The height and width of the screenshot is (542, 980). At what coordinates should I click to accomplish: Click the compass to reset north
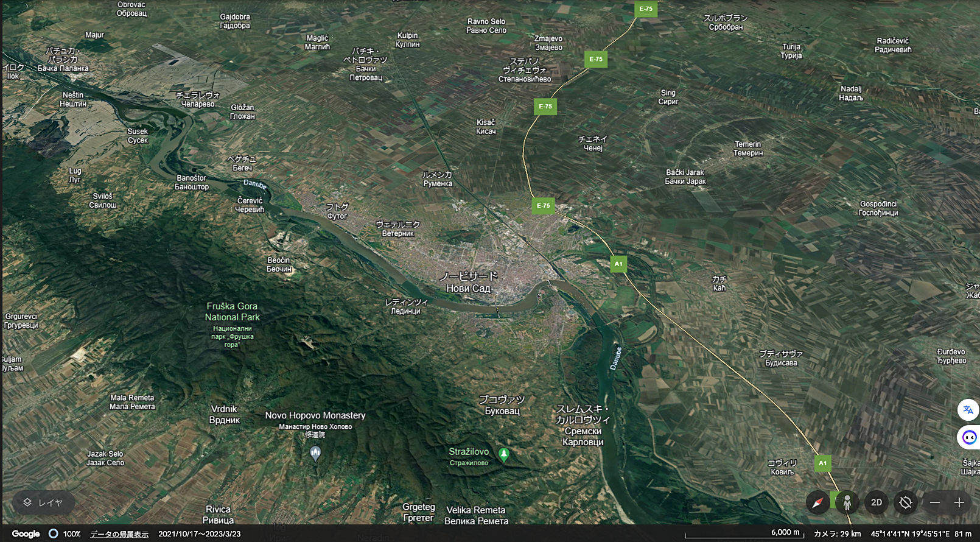point(817,502)
